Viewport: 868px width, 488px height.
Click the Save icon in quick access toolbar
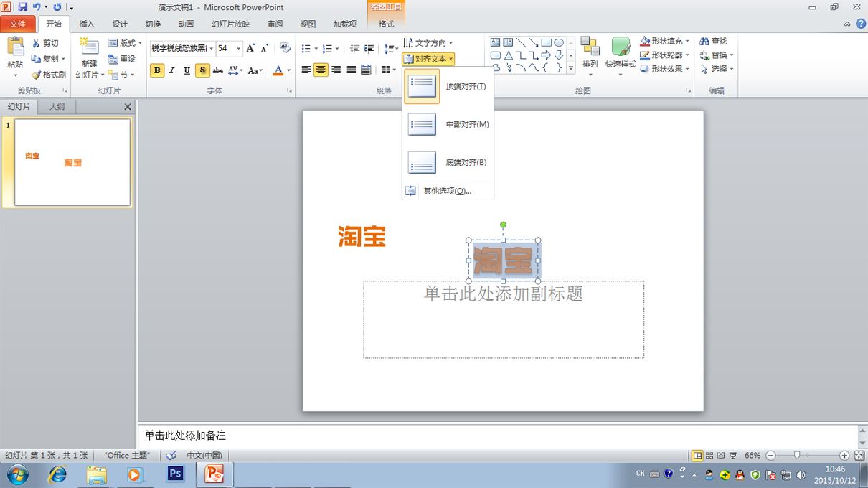click(22, 7)
